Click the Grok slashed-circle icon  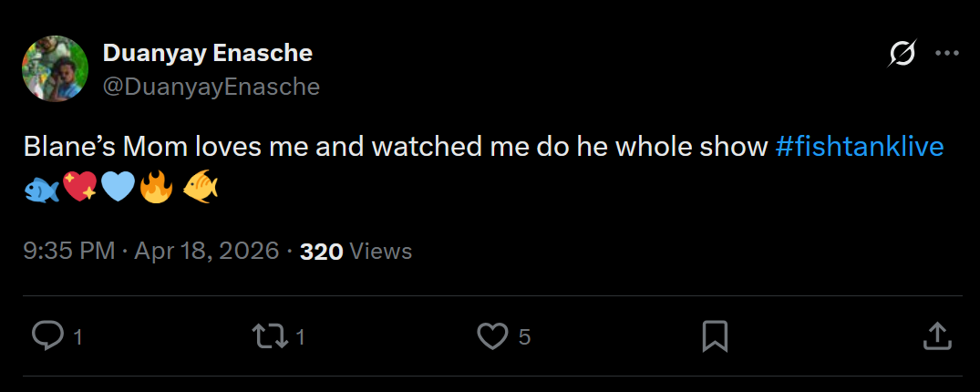902,55
